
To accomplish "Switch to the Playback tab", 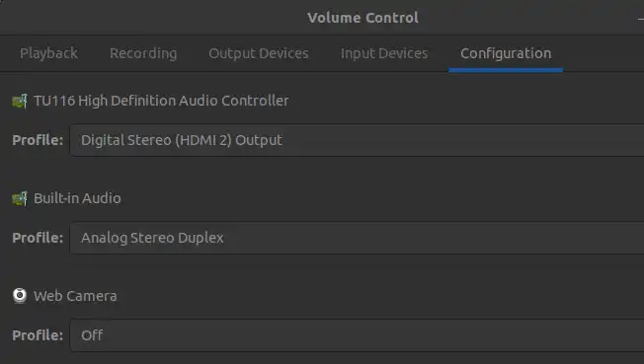I will (x=48, y=53).
